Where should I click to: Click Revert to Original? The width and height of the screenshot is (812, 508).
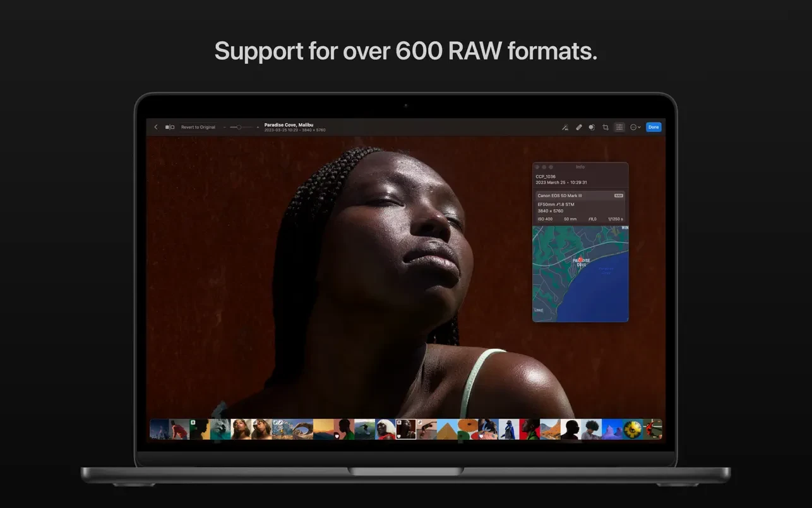tap(198, 127)
